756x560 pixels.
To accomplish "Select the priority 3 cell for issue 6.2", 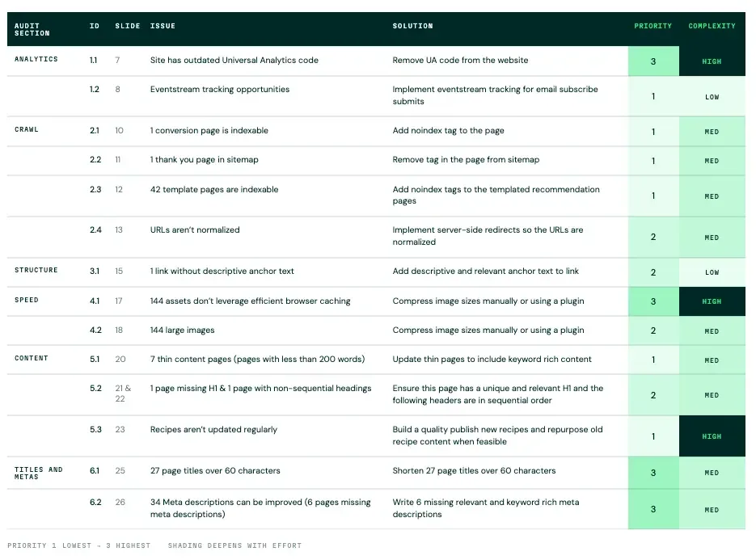I will coord(653,509).
